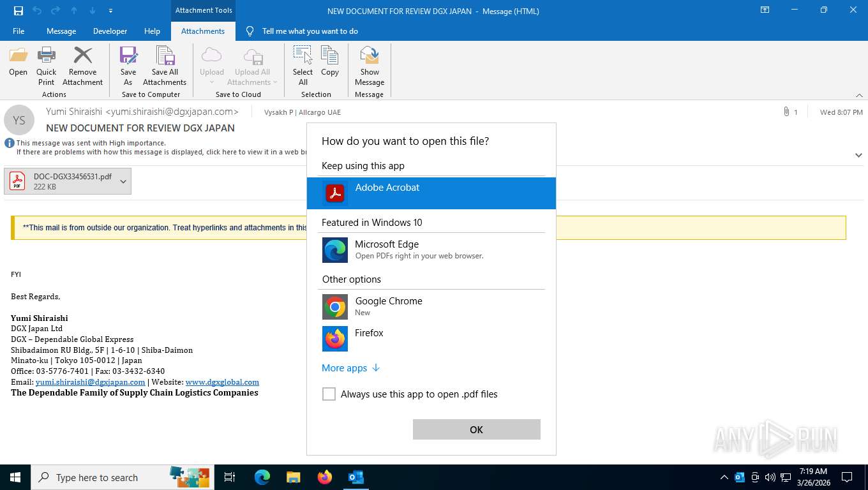Pick Google Chrome from other options
This screenshot has height=490, width=868.
point(431,306)
